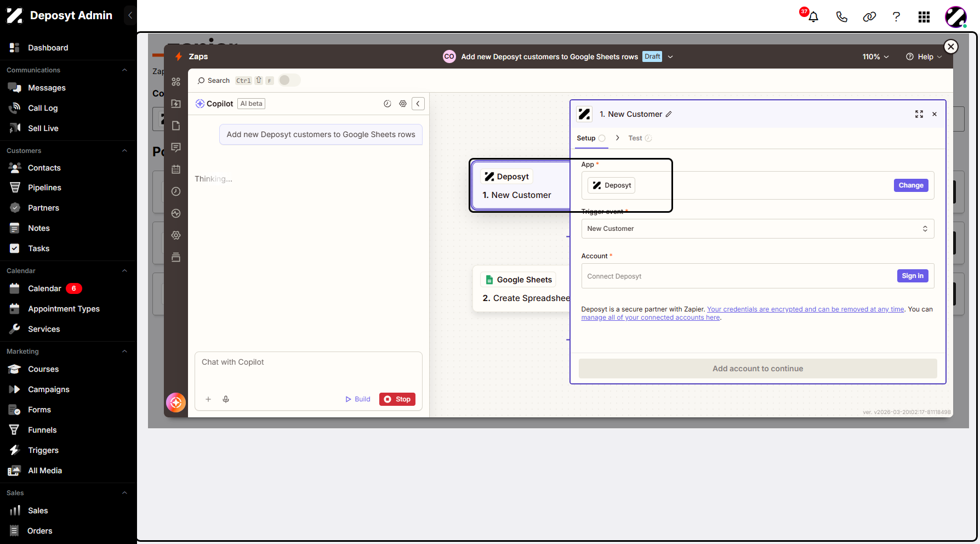This screenshot has height=544, width=980.
Task: Close the New Customer step panel
Action: pyautogui.click(x=935, y=114)
